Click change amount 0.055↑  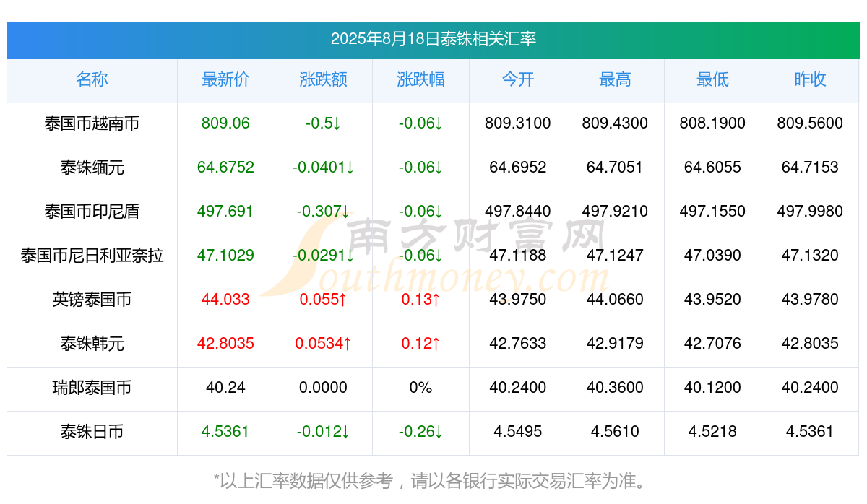click(323, 300)
